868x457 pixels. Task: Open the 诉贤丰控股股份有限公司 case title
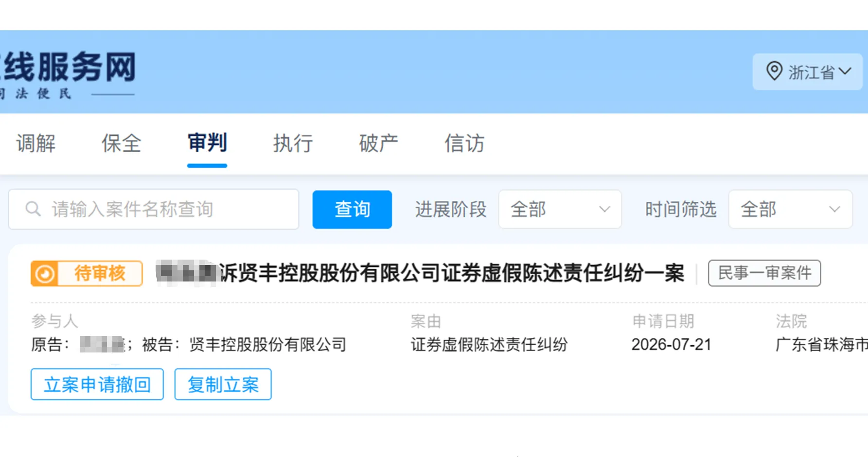420,273
